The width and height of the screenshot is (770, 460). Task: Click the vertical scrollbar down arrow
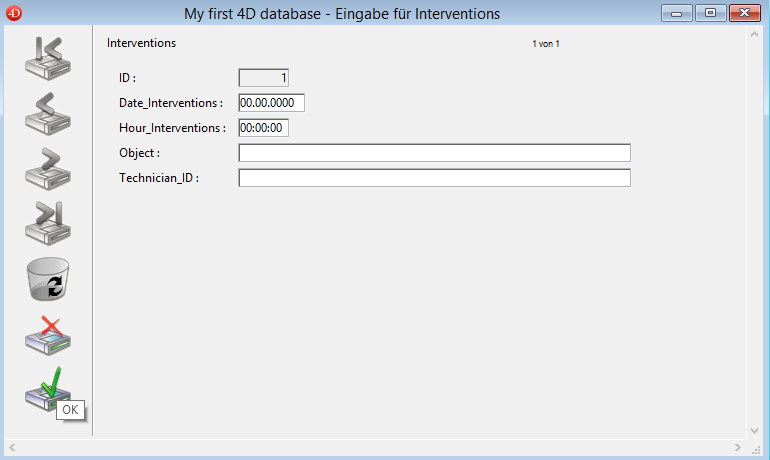pos(755,431)
